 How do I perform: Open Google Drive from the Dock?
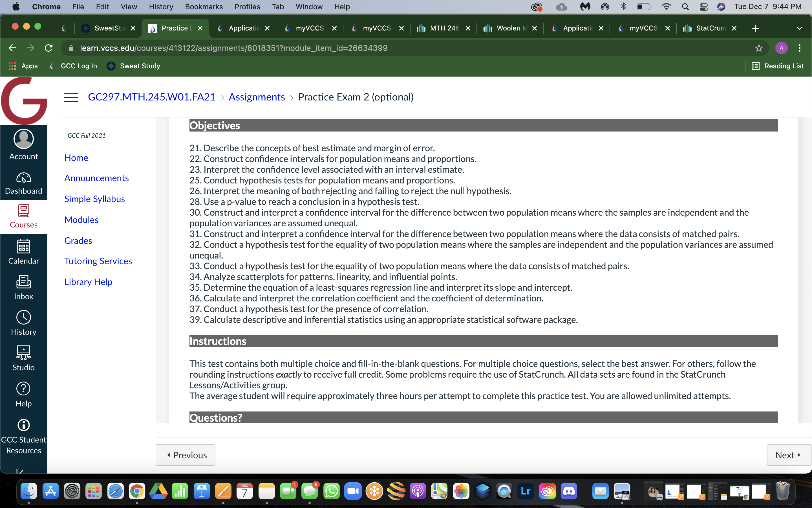pyautogui.click(x=158, y=492)
